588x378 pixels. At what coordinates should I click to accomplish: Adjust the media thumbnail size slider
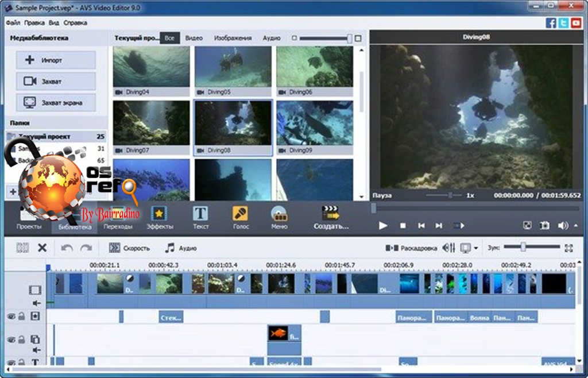[x=350, y=38]
